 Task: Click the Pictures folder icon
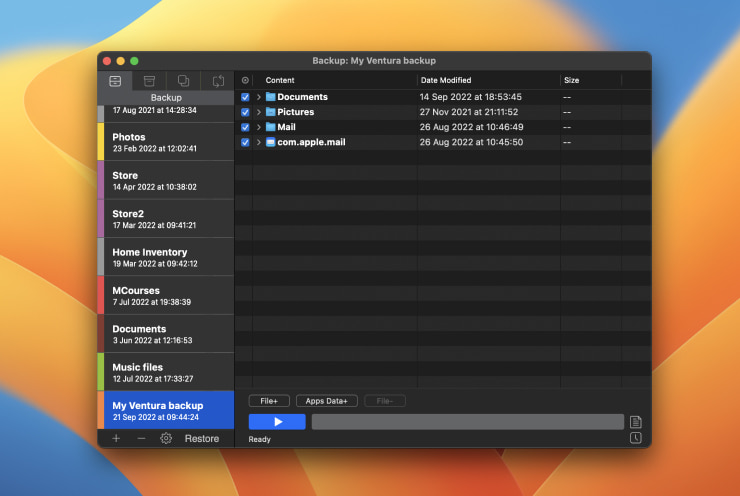point(270,112)
